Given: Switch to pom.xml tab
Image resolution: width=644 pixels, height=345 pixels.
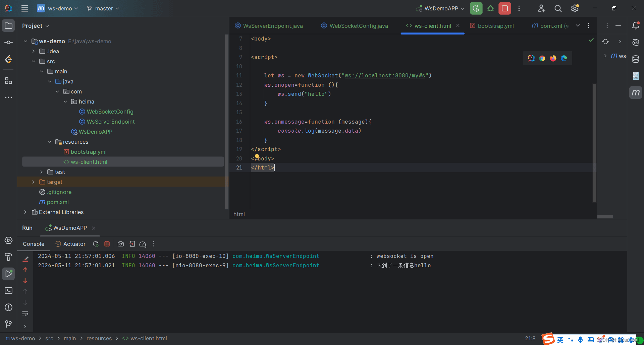Looking at the screenshot, I should tap(550, 26).
